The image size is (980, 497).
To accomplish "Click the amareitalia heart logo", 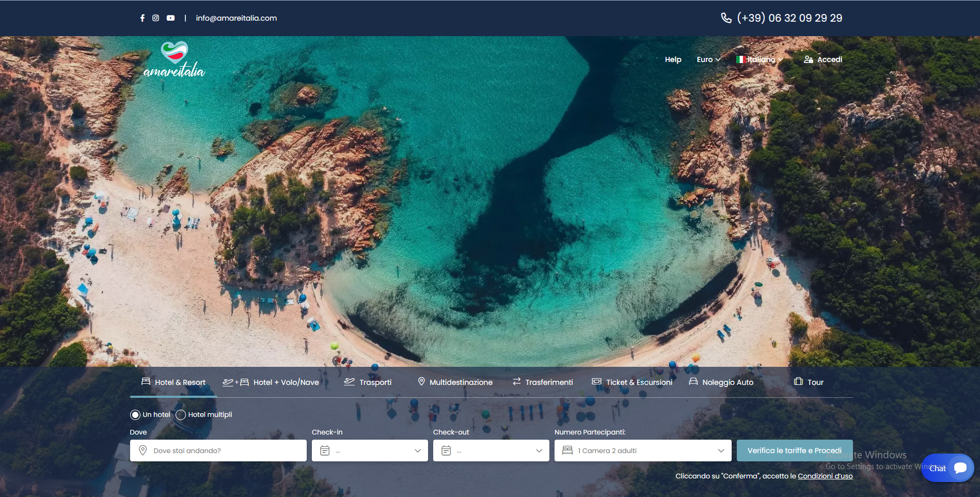I will tap(174, 60).
